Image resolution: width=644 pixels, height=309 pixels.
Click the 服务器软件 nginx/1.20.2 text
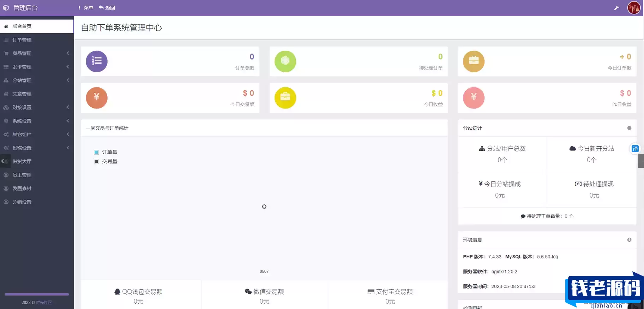490,272
